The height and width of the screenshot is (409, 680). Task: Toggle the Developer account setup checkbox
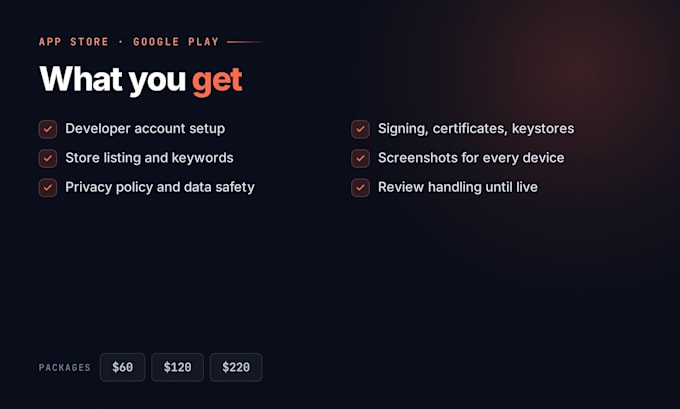point(48,129)
